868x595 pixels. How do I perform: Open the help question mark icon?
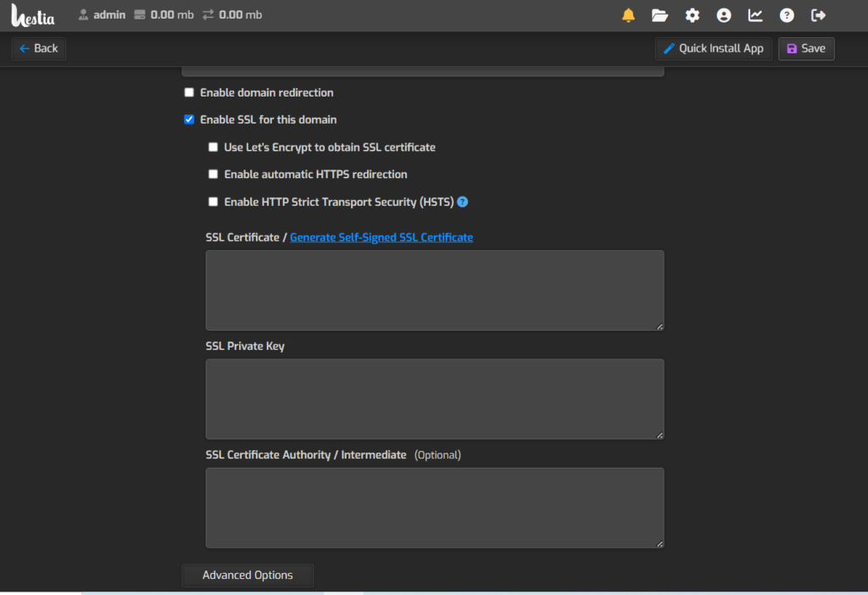point(787,15)
